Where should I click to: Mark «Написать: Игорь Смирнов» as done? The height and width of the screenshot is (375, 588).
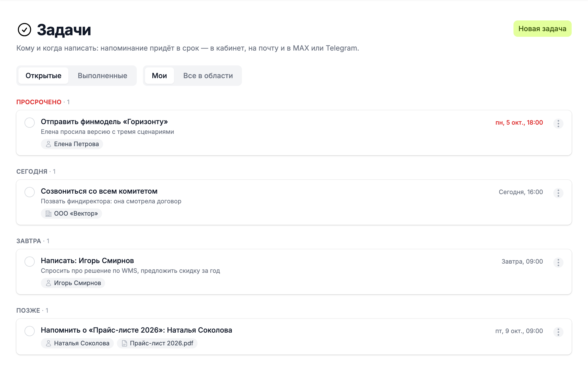30,262
